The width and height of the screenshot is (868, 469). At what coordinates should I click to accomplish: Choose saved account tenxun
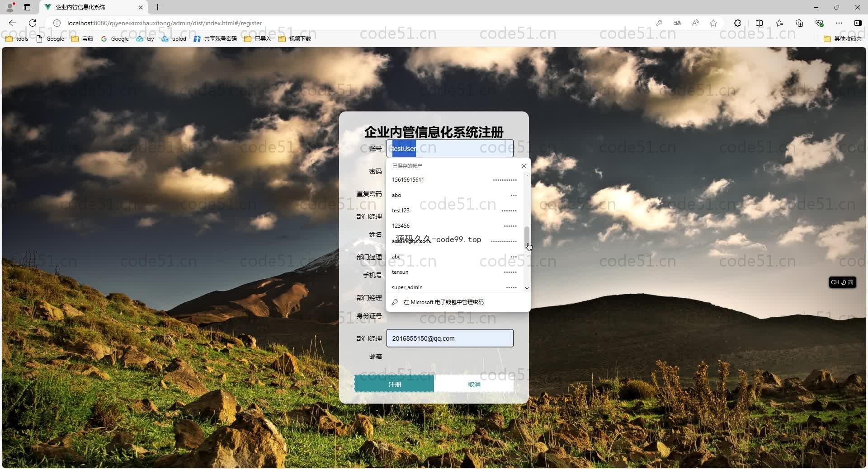454,272
